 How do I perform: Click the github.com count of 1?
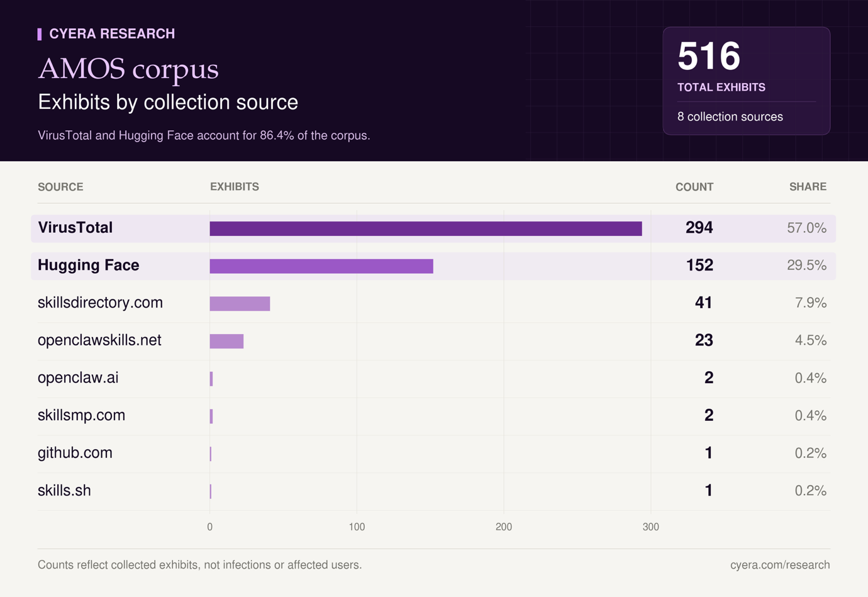[709, 453]
